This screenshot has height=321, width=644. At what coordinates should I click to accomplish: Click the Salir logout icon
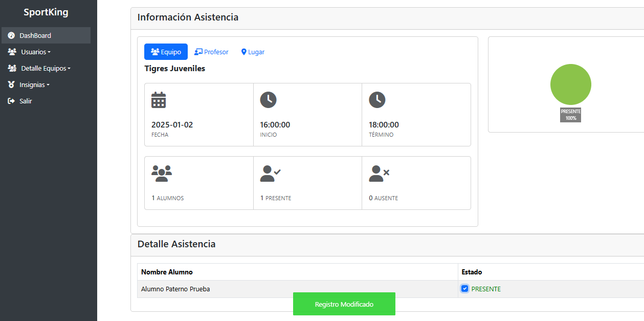(x=11, y=101)
